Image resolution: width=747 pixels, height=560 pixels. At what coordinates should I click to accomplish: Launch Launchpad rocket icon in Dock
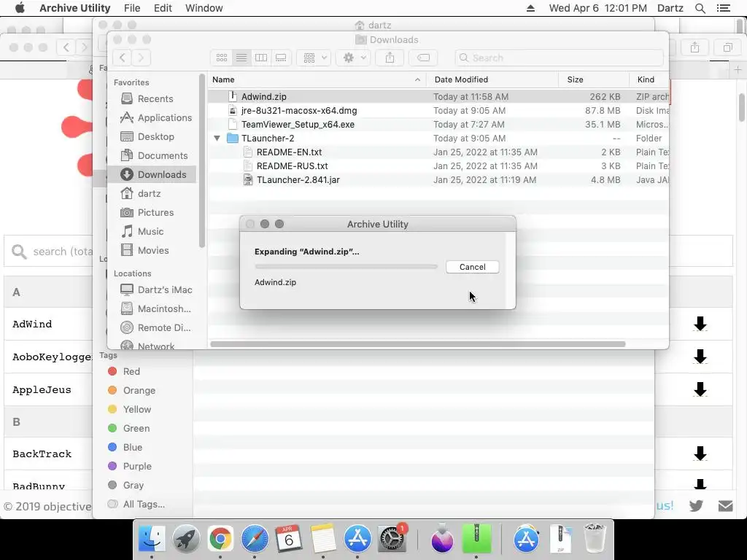[x=186, y=539]
